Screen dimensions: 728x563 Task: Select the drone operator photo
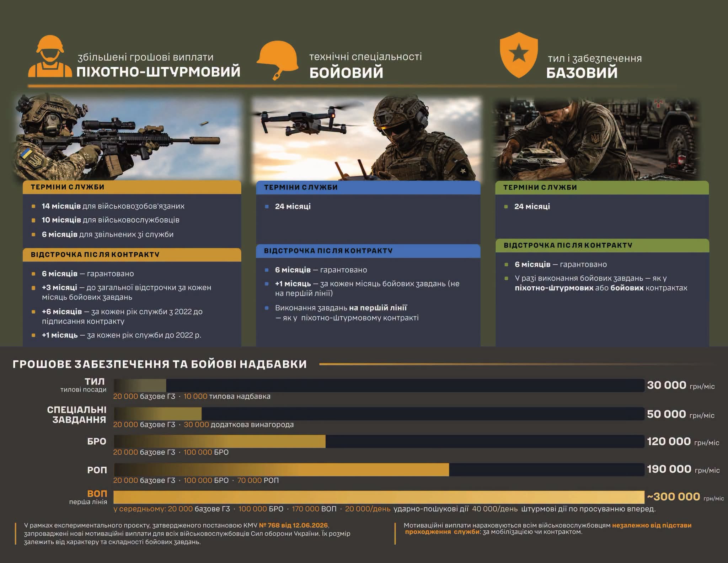(366, 139)
